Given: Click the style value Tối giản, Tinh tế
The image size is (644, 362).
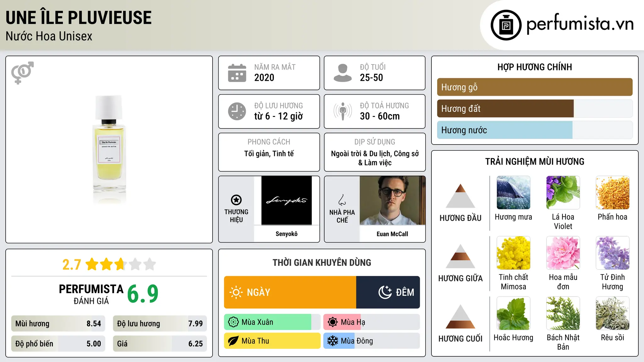Looking at the screenshot, I should [269, 154].
